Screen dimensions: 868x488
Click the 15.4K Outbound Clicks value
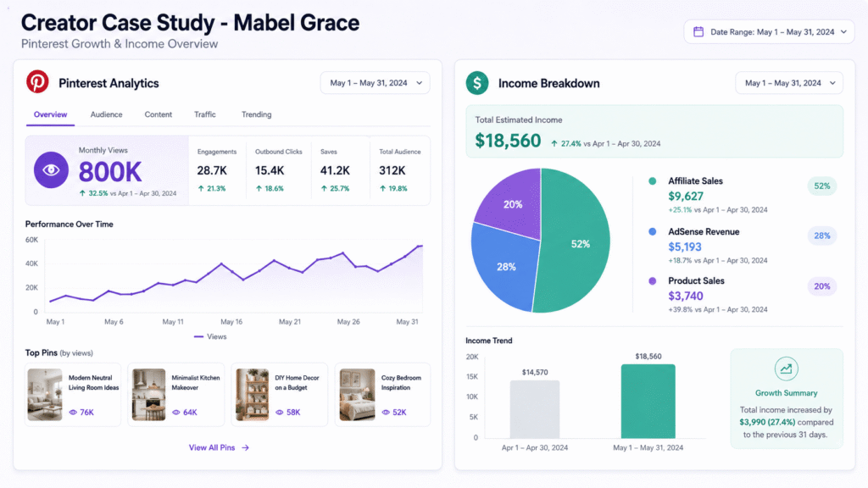pyautogui.click(x=270, y=170)
